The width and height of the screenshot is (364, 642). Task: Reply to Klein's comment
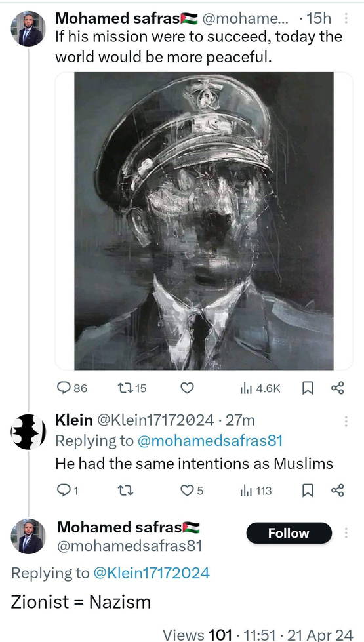coord(68,491)
